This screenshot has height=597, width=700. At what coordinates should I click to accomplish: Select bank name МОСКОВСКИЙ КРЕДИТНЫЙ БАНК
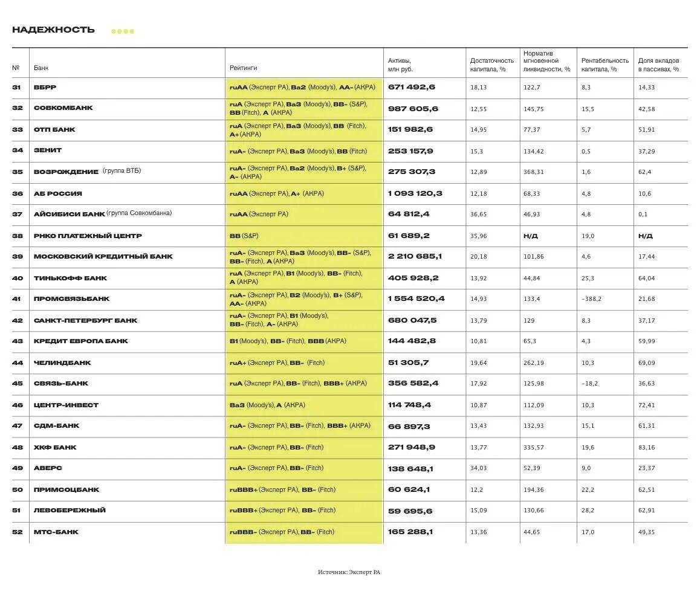click(103, 257)
